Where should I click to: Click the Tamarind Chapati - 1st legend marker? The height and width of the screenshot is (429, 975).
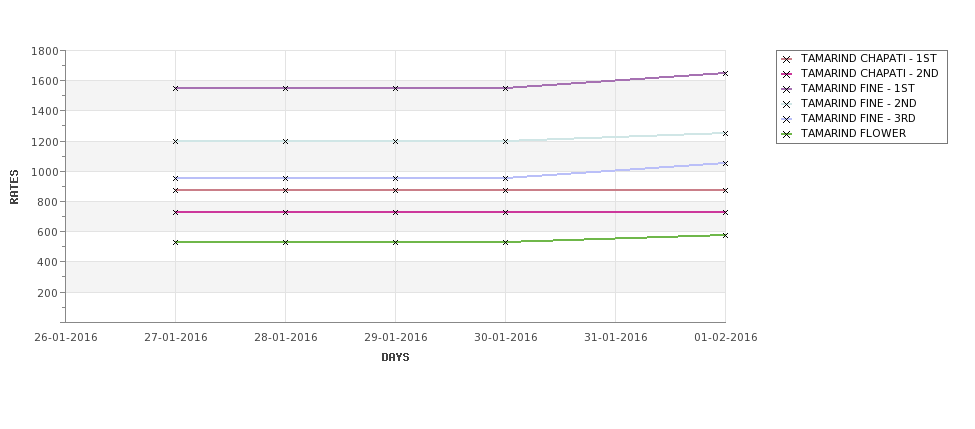[x=787, y=59]
